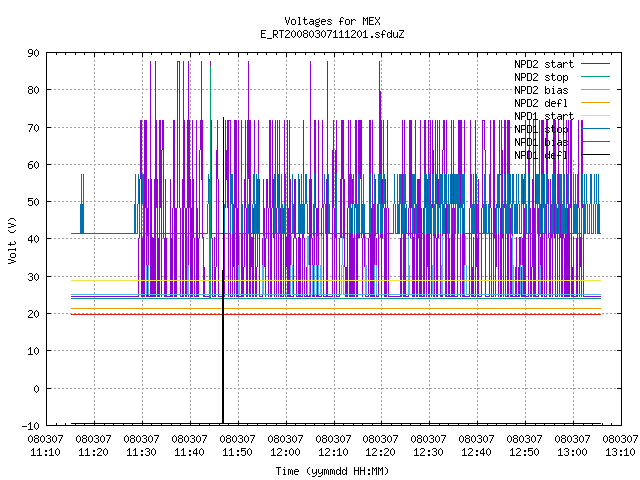Click the NPD2 start legend label
This screenshot has width=640, height=480.
(544, 64)
